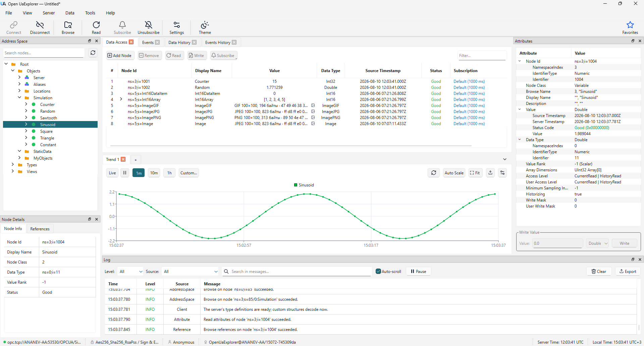The image size is (644, 346).
Task: Clear the log with the trash button
Action: click(x=599, y=272)
